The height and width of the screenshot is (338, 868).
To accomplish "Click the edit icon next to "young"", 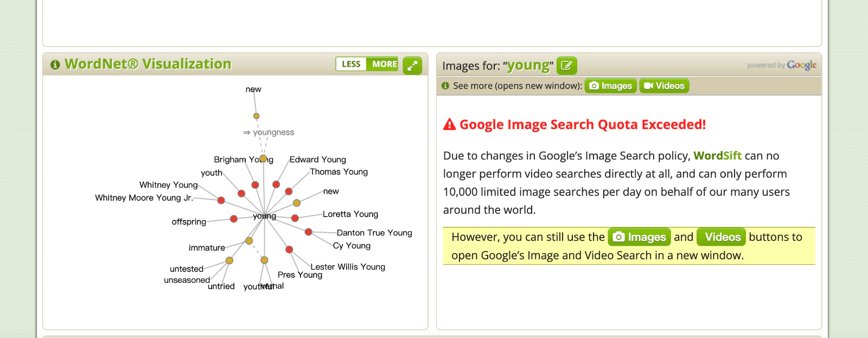I will 566,66.
